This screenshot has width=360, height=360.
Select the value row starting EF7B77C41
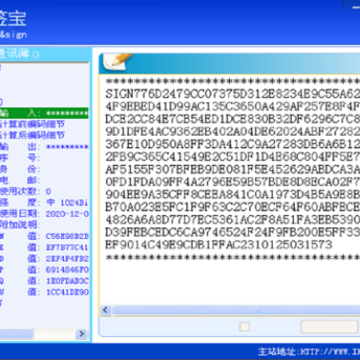click(44, 248)
